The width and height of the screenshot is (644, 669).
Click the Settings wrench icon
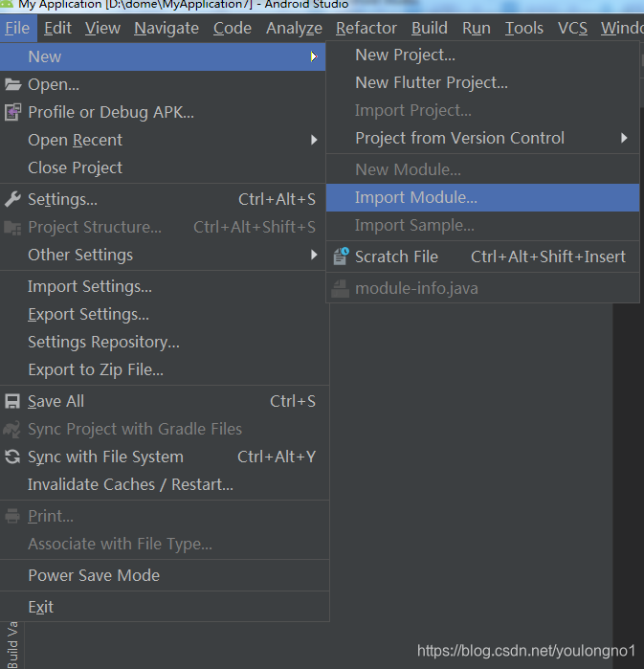[12, 199]
